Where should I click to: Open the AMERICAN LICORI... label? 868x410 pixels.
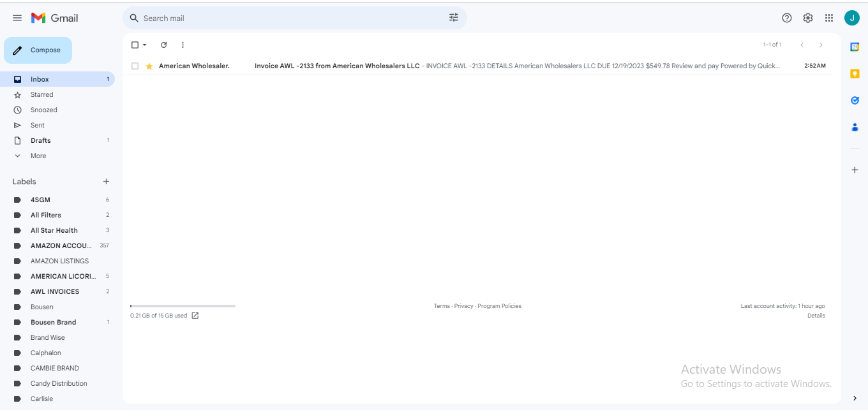point(57,276)
